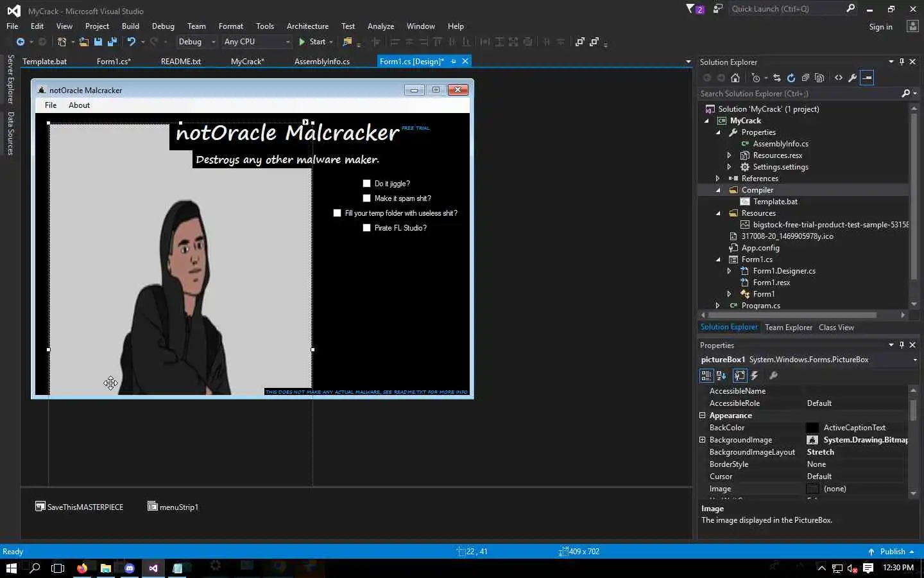This screenshot has height=578, width=924.
Task: Open Properties wrench in Solution Explorer toolbar
Action: [x=853, y=78]
